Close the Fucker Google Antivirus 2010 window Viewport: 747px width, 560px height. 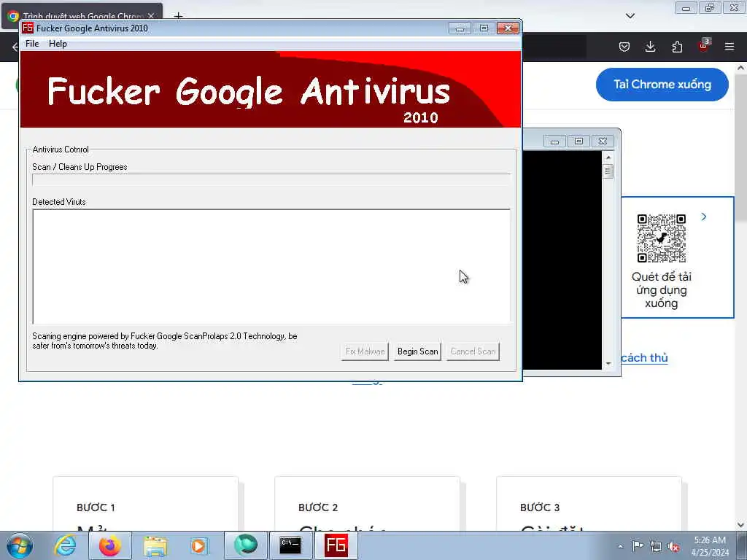[x=508, y=28]
